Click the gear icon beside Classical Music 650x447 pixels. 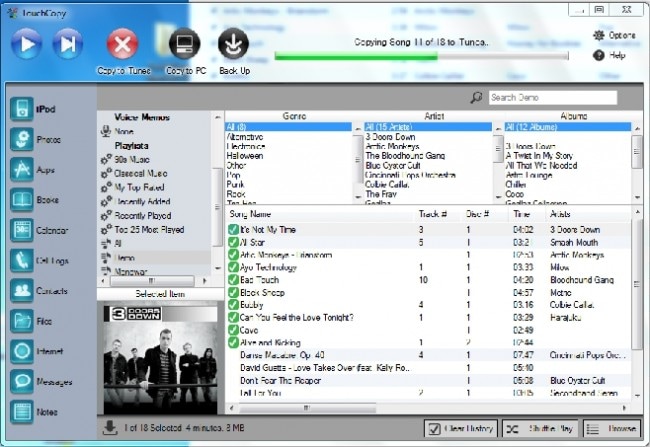click(x=106, y=174)
